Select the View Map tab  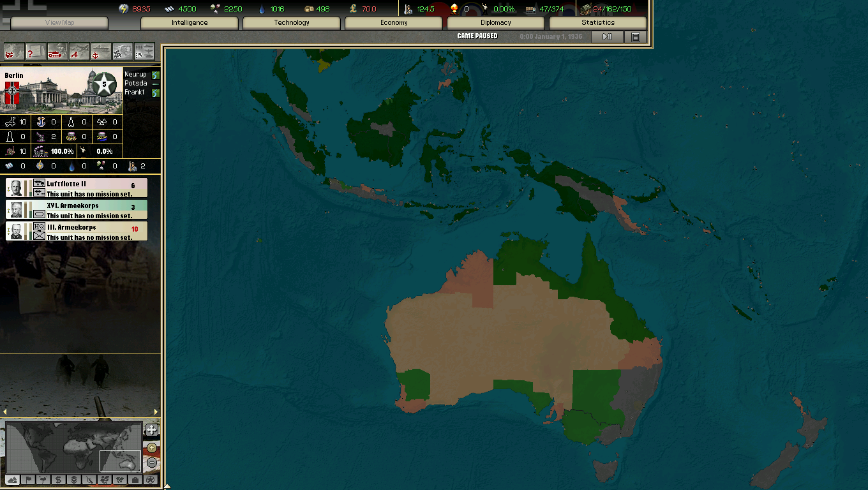(x=59, y=23)
